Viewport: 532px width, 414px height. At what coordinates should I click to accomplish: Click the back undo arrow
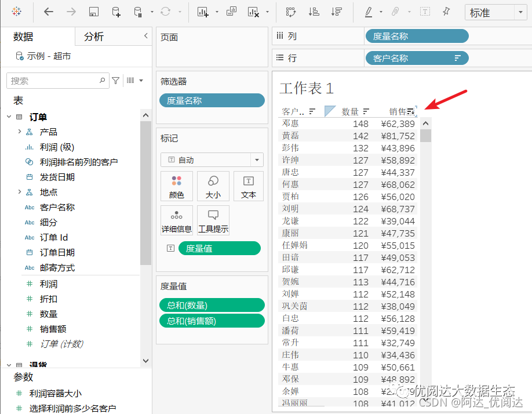point(49,12)
